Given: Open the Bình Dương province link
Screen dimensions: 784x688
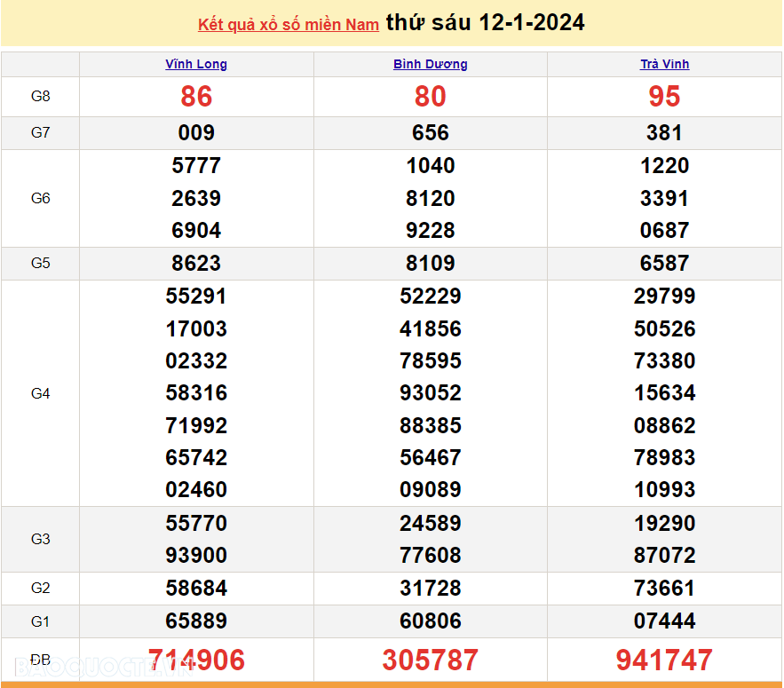Looking at the screenshot, I should coord(431,64).
